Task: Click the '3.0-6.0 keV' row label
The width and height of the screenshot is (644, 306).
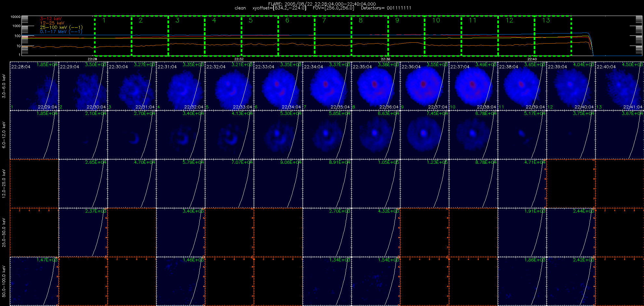Action: click(4, 86)
